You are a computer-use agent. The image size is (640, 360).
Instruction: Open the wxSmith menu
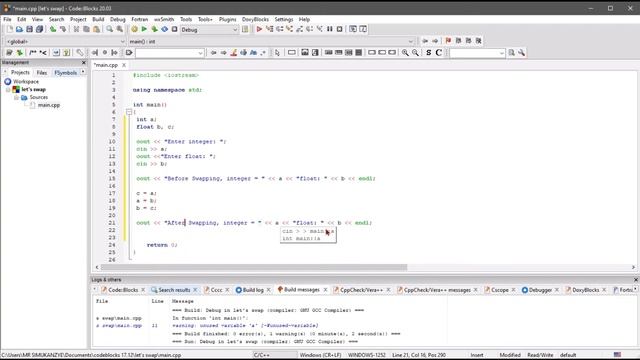click(164, 19)
